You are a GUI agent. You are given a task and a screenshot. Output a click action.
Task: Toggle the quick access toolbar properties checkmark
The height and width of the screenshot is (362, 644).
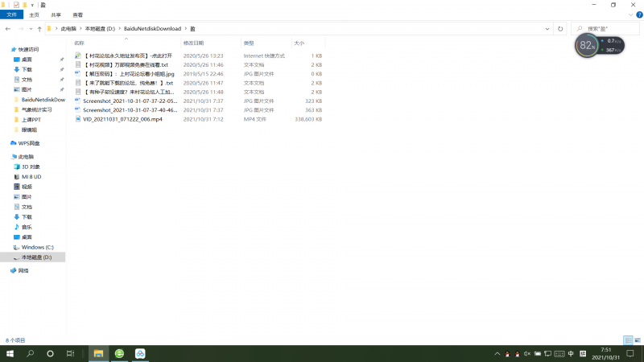point(16,4)
